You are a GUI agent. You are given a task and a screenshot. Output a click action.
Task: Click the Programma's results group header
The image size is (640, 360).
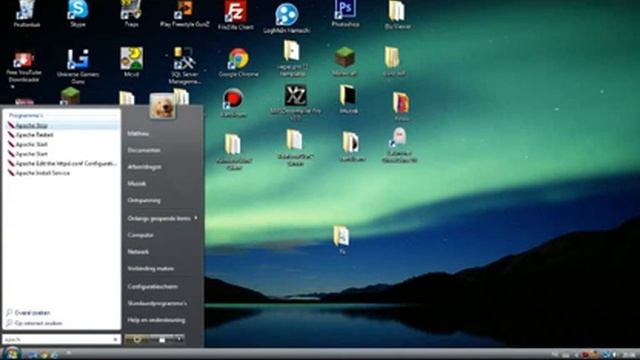pyautogui.click(x=26, y=116)
